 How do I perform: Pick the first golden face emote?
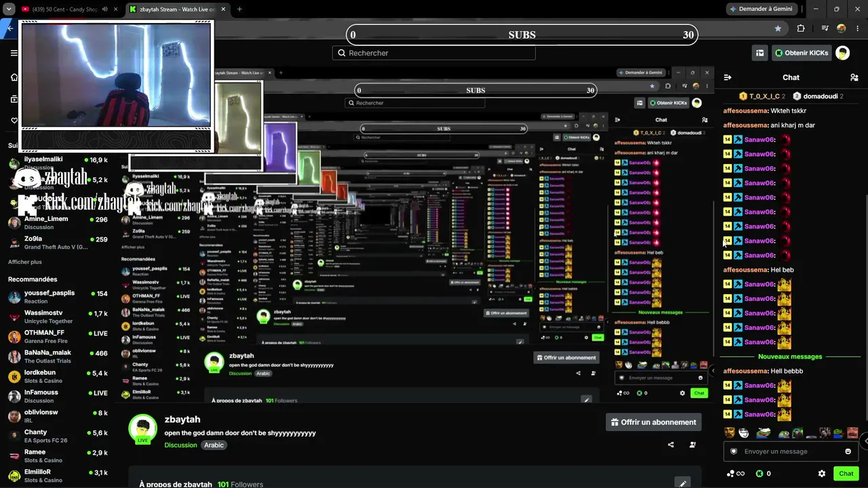pyautogui.click(x=730, y=433)
